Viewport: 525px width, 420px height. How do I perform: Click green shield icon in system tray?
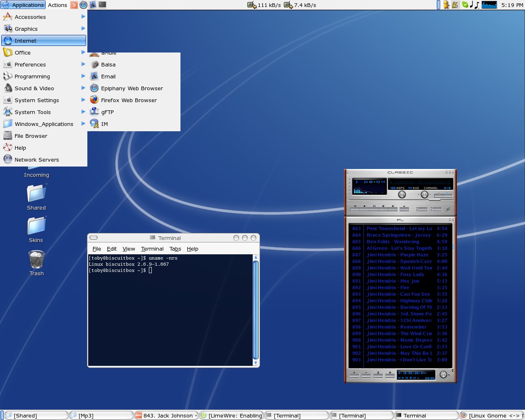465,5
